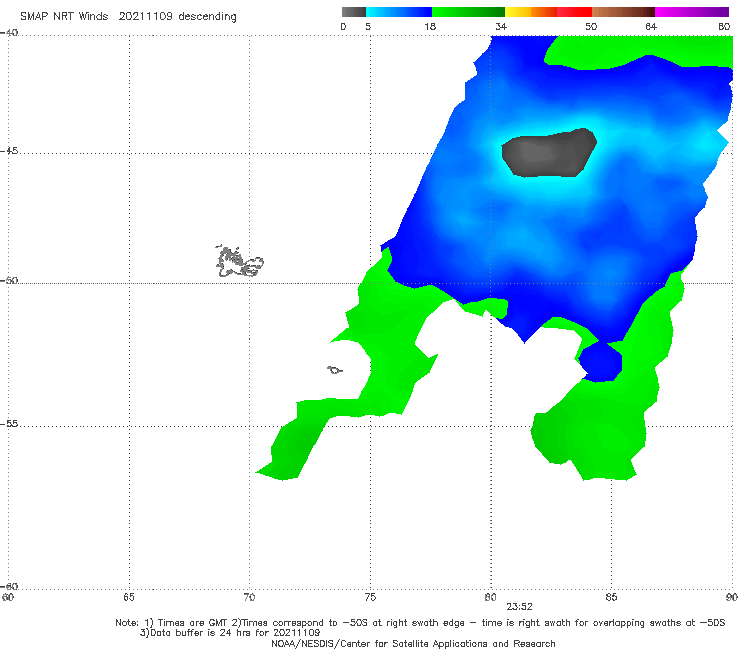Click the color bar label '34'
The image size is (740, 650).
point(501,27)
